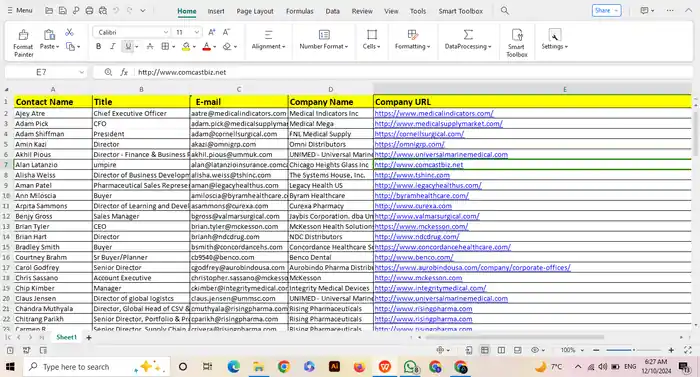Click the zoom slider in status bar
This screenshot has width=700, height=377.
(633, 350)
